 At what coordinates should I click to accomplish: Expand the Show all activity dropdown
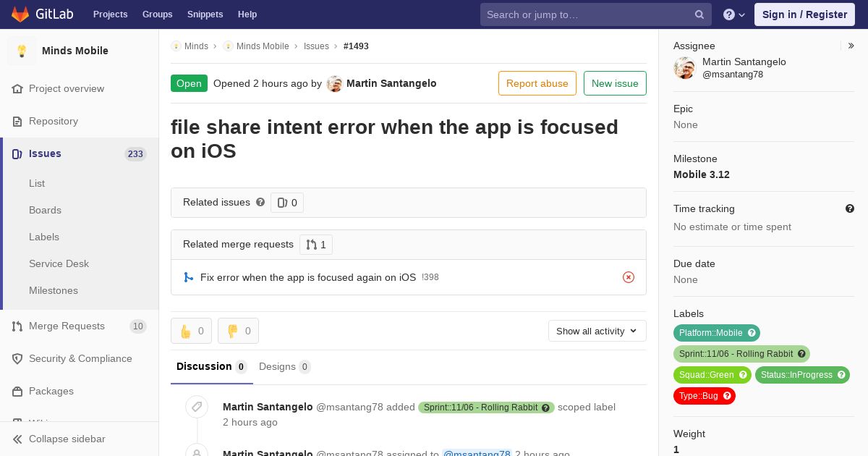tap(597, 331)
